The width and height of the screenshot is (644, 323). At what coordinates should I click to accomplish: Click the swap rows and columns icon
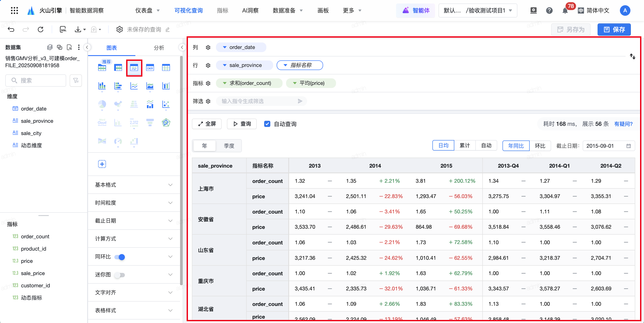[x=632, y=56]
